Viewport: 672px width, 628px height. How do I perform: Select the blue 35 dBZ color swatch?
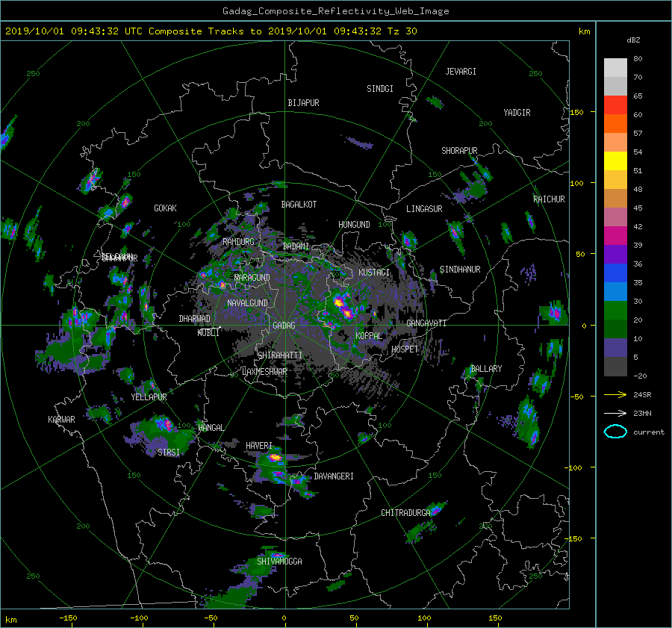[x=615, y=273]
